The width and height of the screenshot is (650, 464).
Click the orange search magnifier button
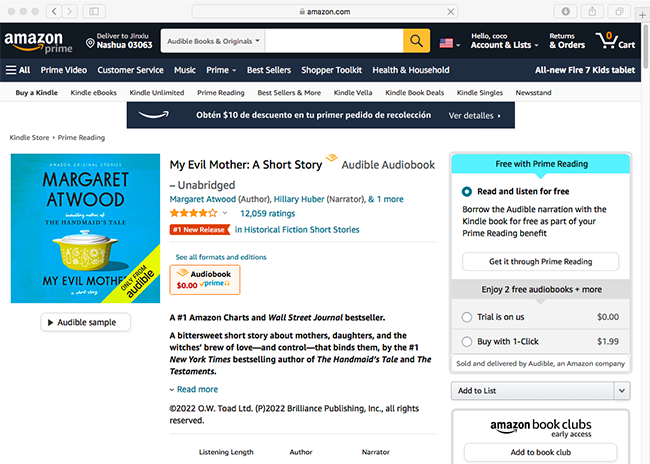tap(416, 41)
